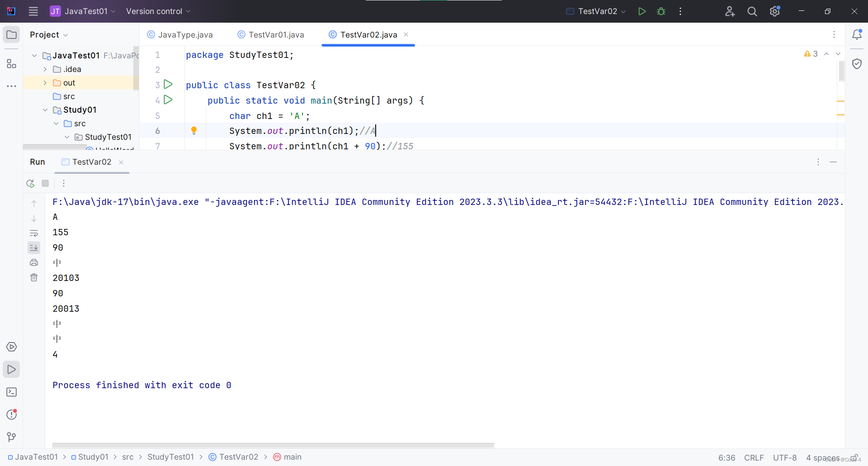Open the Structure tool window
This screenshot has width=868, height=466.
click(x=12, y=64)
